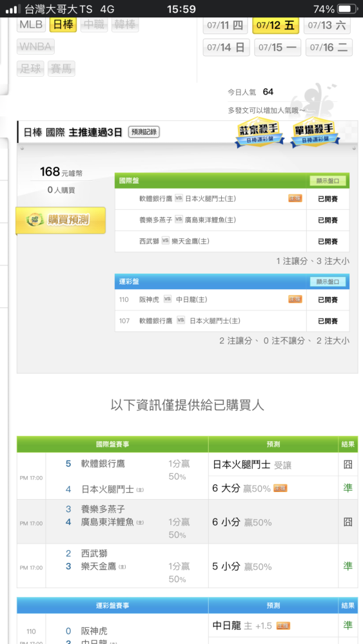Click VS icon in 養樂多燕子 row
Viewport: 363px width, 644px height.
click(179, 220)
